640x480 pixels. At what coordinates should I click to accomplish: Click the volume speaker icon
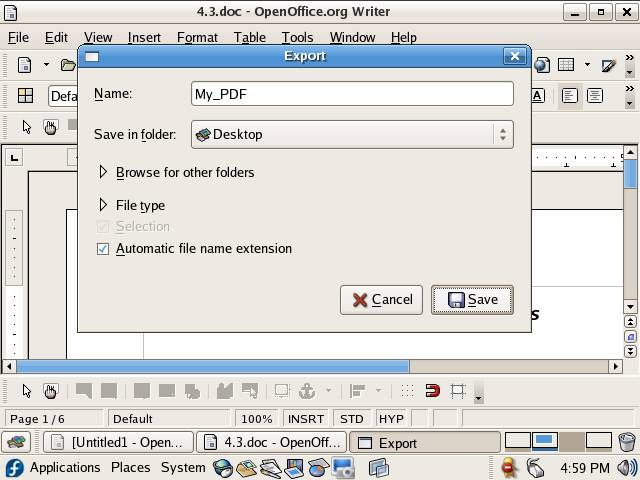click(x=626, y=467)
